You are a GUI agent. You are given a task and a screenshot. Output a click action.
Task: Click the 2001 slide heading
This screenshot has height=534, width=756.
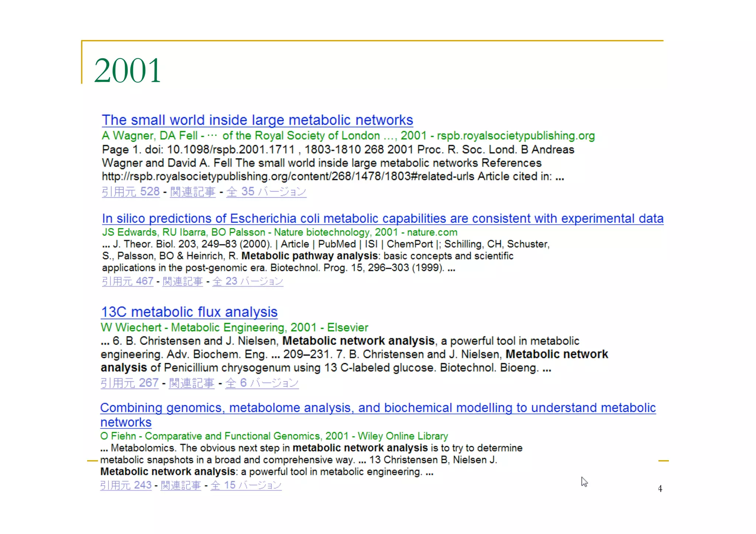pyautogui.click(x=127, y=70)
